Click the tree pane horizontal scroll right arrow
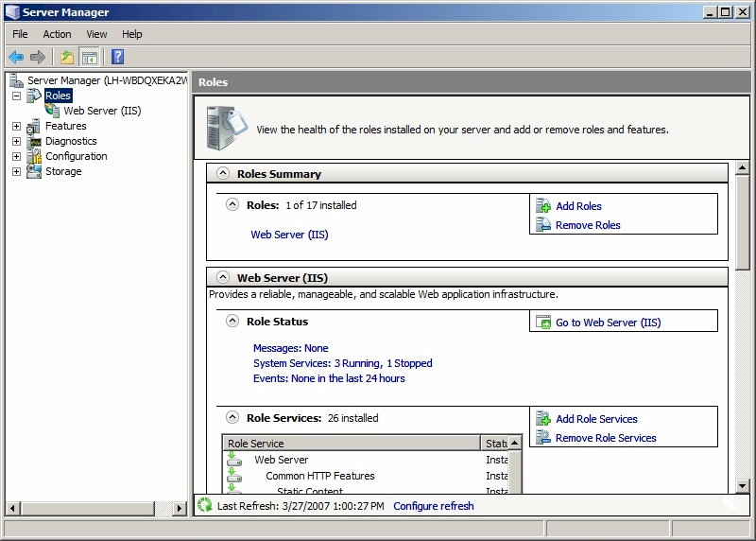This screenshot has width=756, height=541. pyautogui.click(x=180, y=508)
